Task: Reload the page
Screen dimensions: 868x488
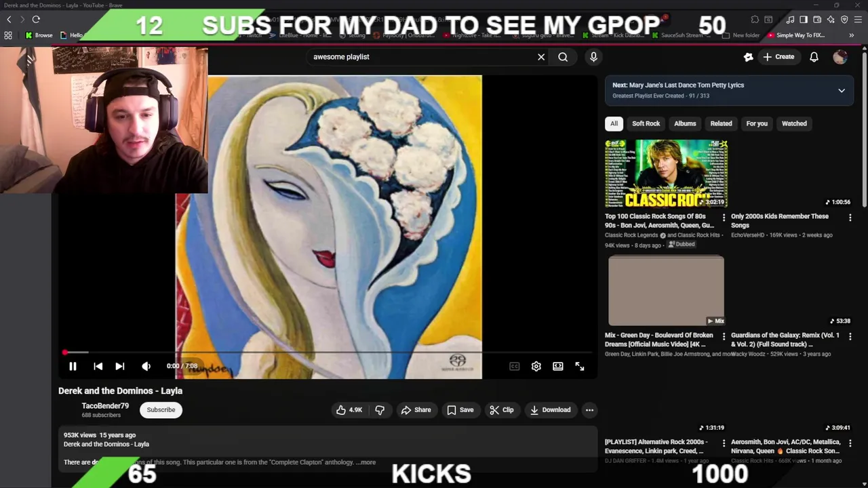Action: [x=36, y=20]
